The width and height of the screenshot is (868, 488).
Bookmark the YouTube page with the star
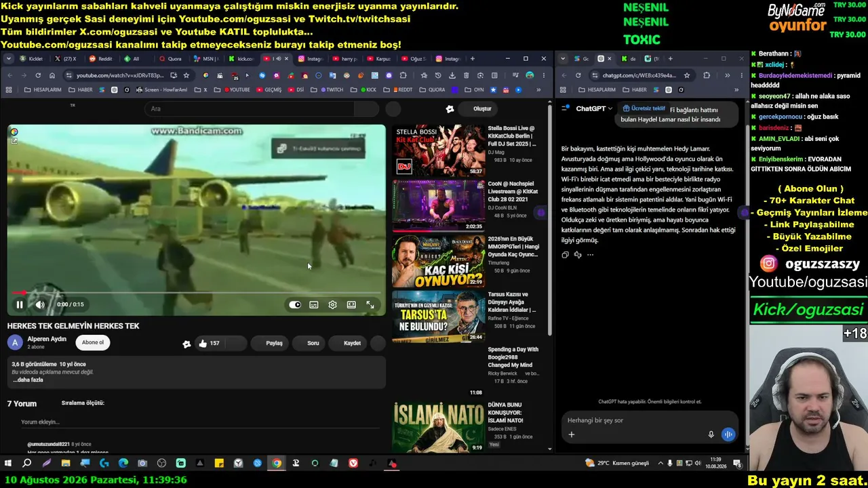[x=186, y=75]
